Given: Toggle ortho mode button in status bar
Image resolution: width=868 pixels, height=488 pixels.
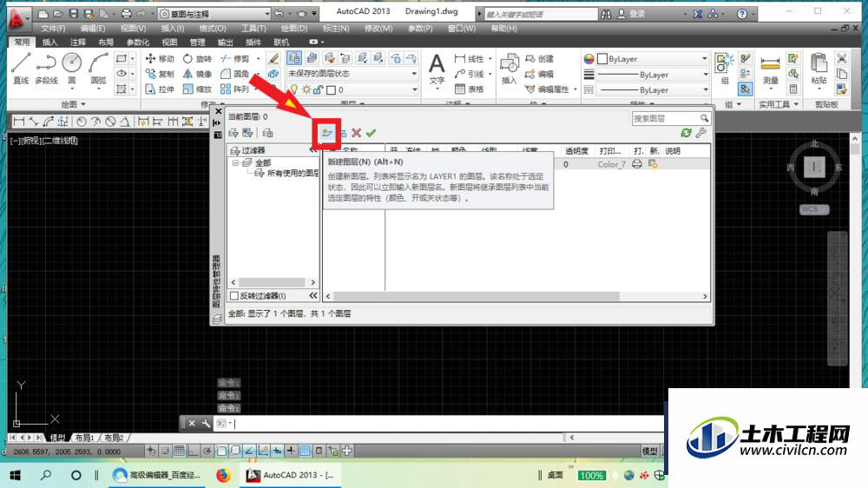Looking at the screenshot, I should click(193, 451).
